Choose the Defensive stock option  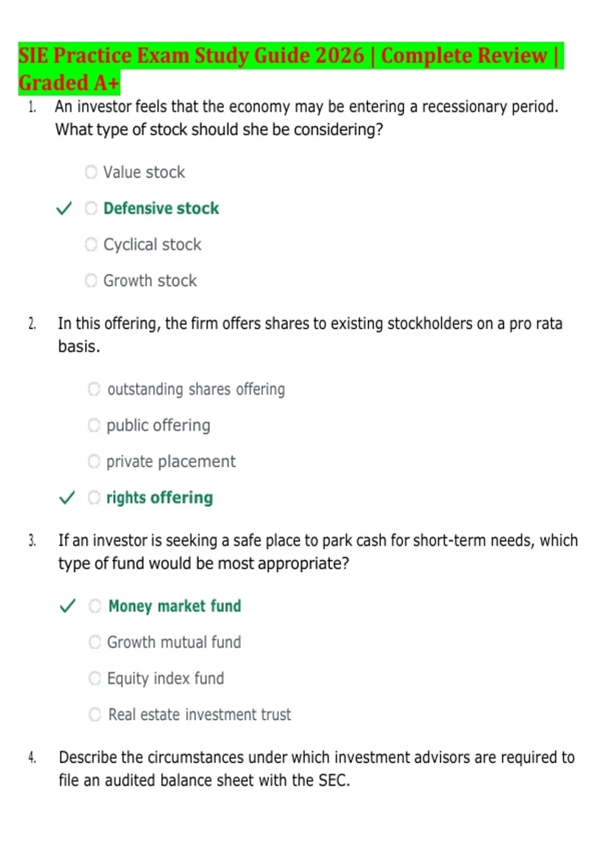point(91,208)
